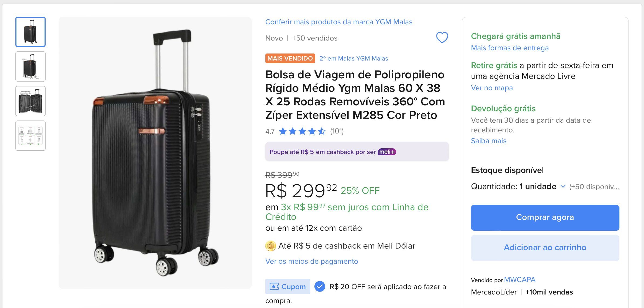Select fourth thumbnail with feature icons
644x308 pixels.
tap(30, 136)
